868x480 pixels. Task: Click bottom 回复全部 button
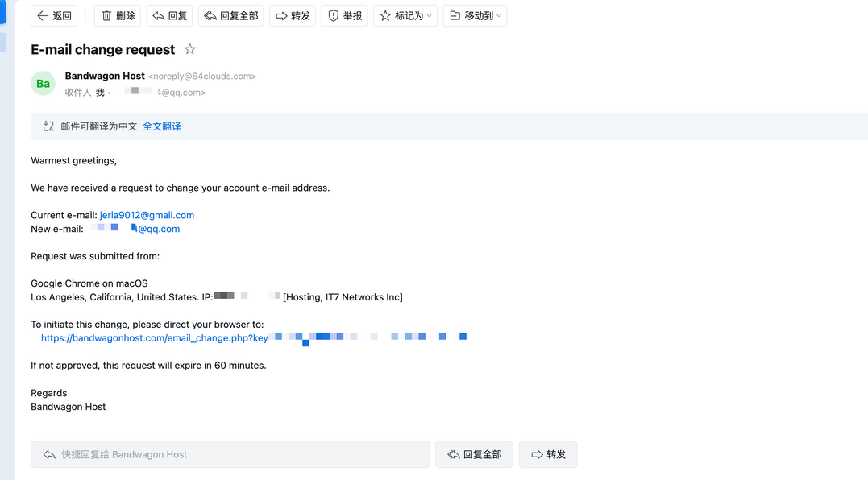(474, 454)
